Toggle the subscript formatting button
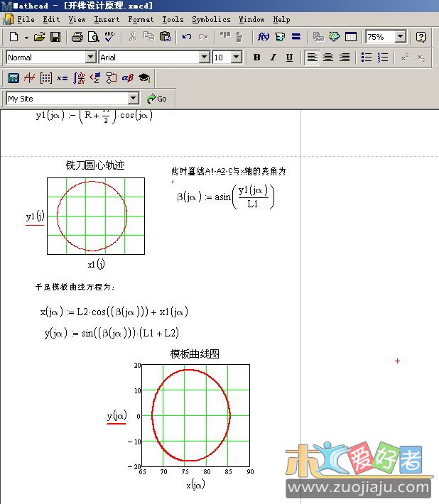439x504 pixels. click(x=421, y=57)
